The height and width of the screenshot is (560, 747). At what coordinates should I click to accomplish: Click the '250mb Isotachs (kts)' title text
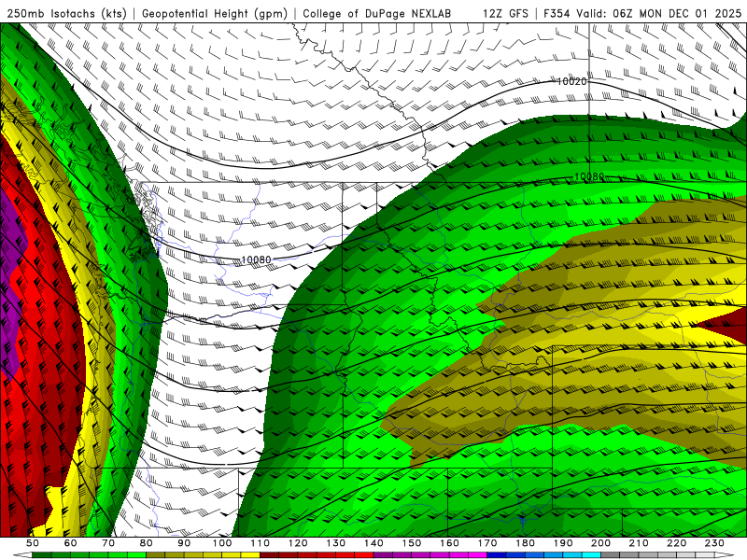(x=66, y=14)
